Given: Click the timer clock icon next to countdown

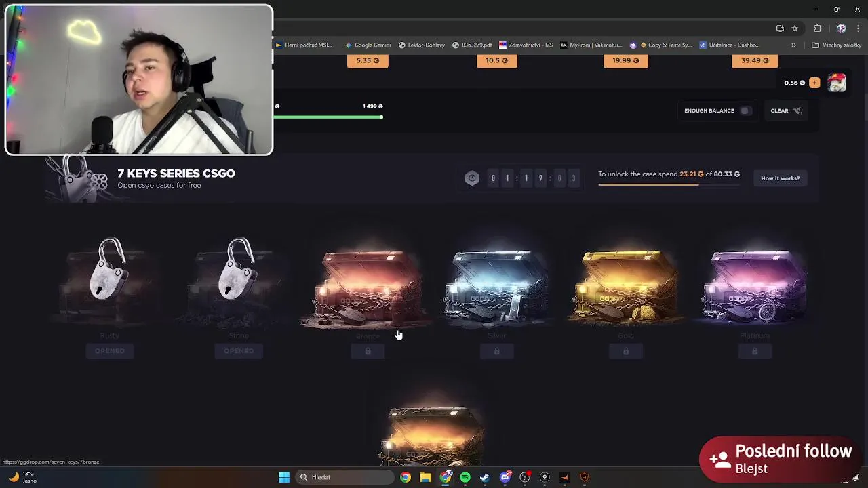Looking at the screenshot, I should tap(472, 178).
